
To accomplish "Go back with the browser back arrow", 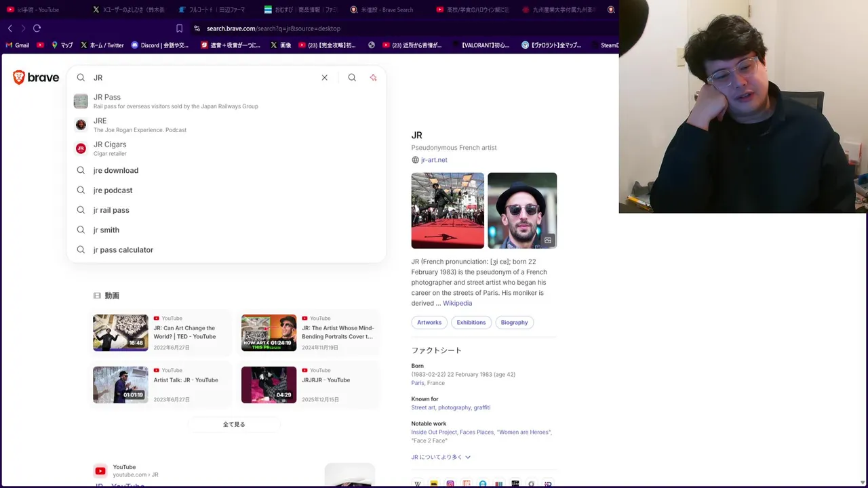I will 10,28.
